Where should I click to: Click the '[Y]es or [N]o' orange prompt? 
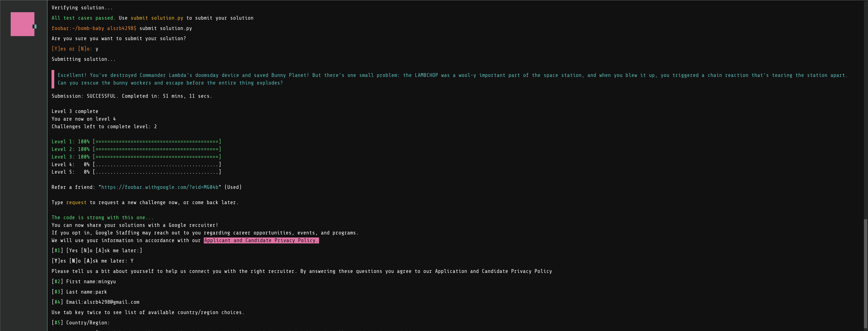tap(71, 49)
